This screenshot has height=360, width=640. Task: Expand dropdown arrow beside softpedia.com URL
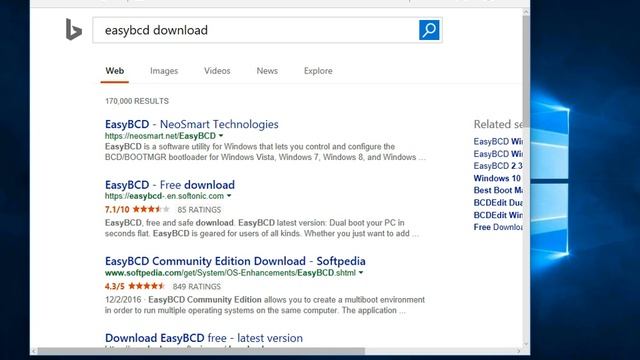tap(361, 273)
